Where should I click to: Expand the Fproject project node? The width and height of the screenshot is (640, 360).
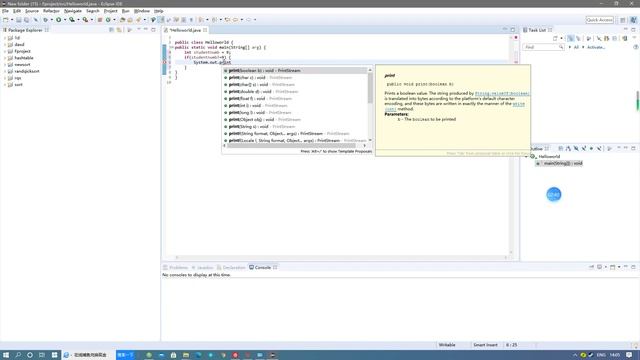[x=5, y=51]
